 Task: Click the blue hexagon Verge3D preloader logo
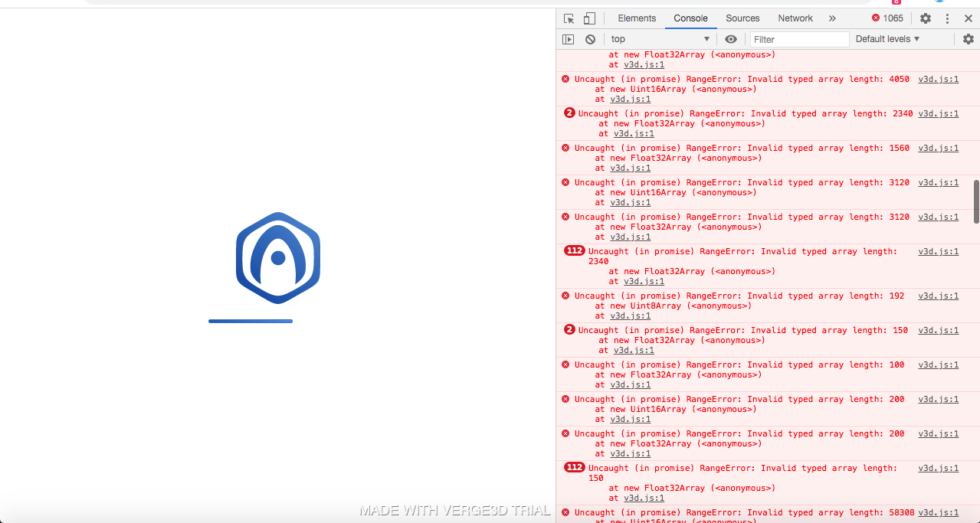pos(278,258)
